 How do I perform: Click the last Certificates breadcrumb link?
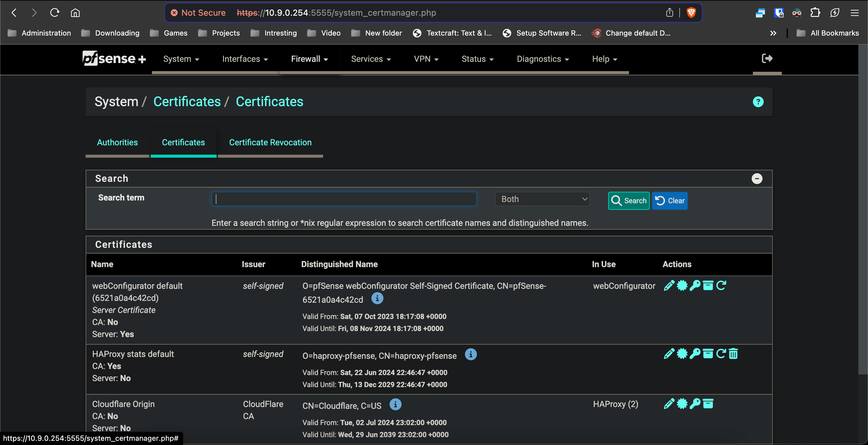pos(269,102)
